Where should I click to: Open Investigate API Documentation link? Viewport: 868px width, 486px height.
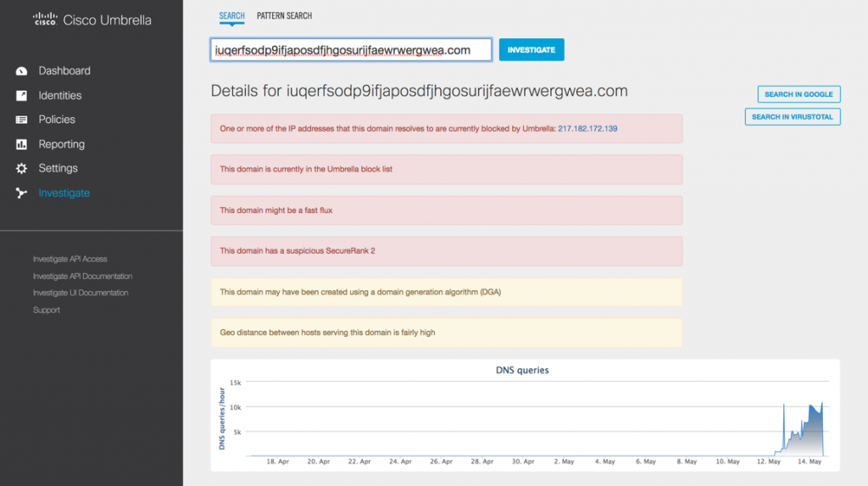click(82, 276)
